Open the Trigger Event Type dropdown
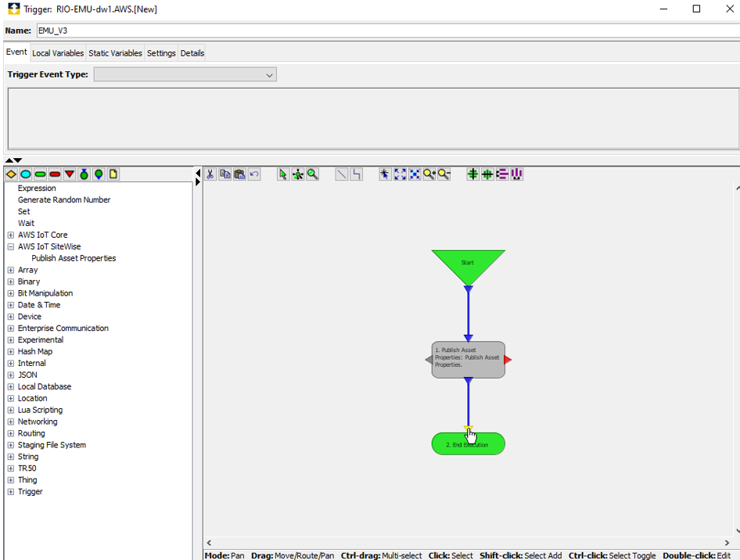Image resolution: width=740 pixels, height=560 pixels. coord(185,74)
